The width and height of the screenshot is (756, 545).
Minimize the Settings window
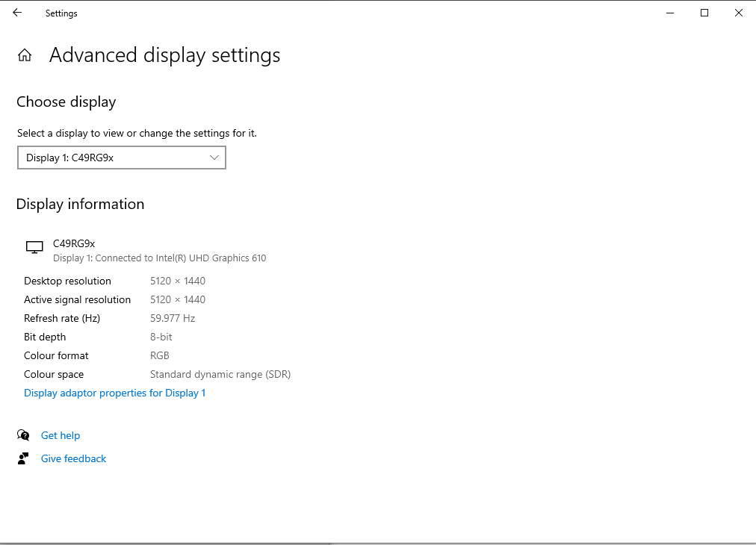[x=669, y=13]
